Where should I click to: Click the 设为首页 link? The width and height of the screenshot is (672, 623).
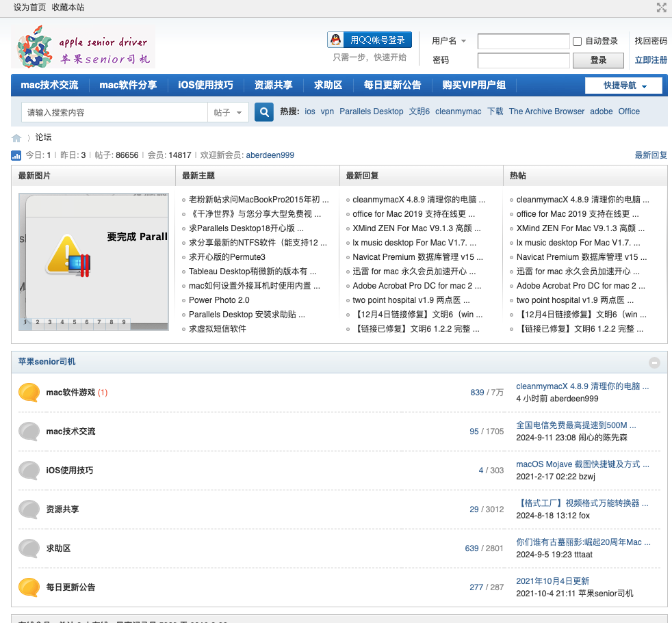pos(29,8)
